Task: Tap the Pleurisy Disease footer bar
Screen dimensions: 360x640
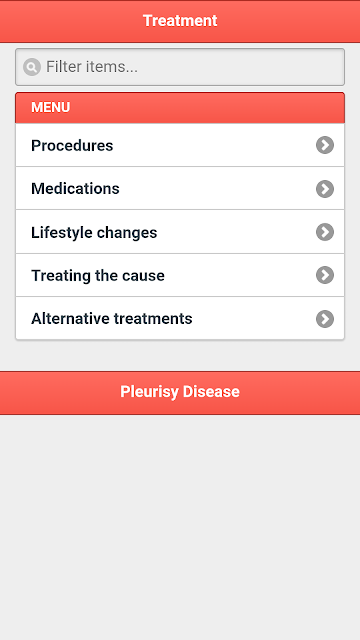Action: click(180, 393)
